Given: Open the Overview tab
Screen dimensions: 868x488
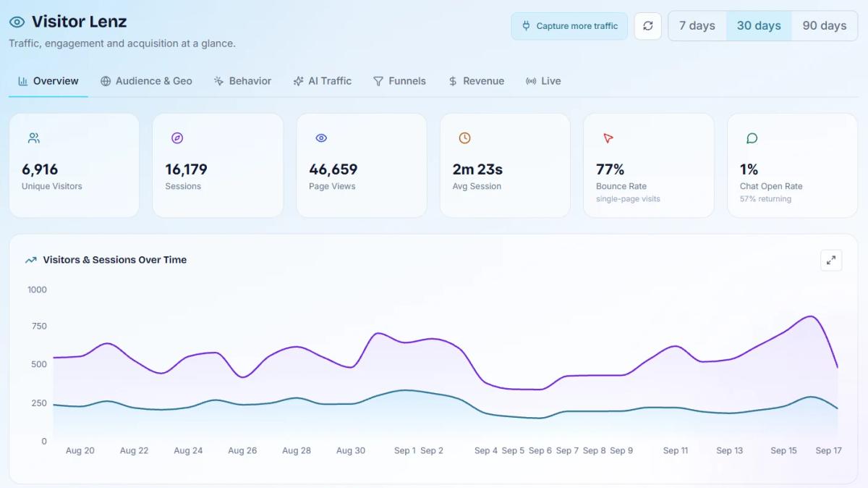Looking at the screenshot, I should click(x=48, y=81).
